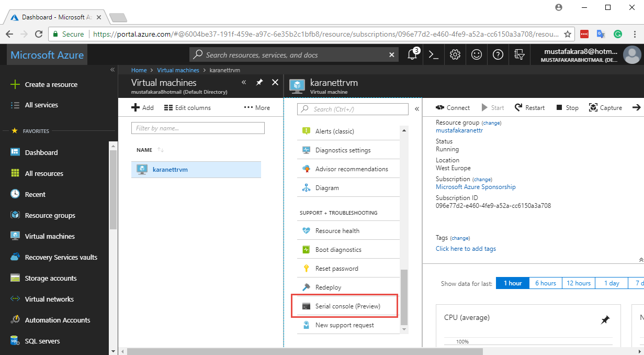Click the account avatar picture
Image resolution: width=644 pixels, height=355 pixels.
[632, 55]
